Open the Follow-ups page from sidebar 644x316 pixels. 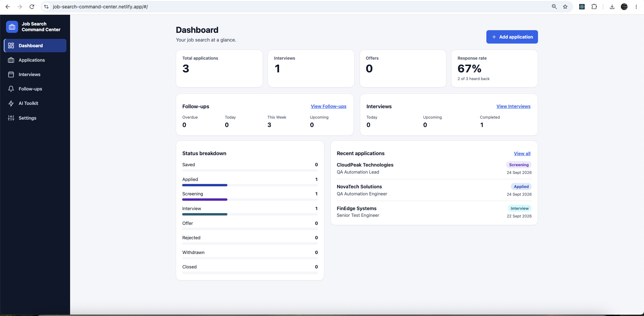pyautogui.click(x=35, y=89)
